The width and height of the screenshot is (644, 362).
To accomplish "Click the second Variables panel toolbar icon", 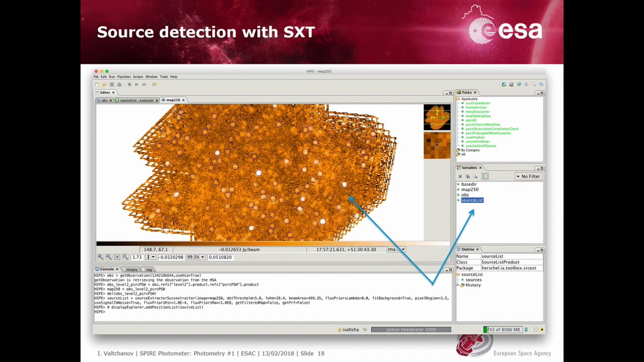I will [467, 176].
